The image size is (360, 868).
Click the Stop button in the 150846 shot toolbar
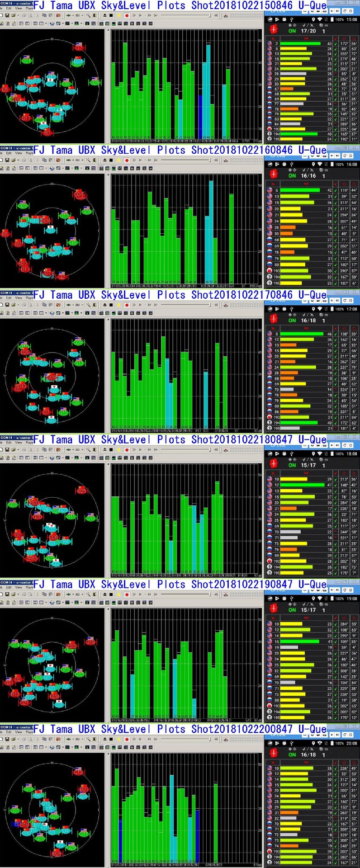pos(111,15)
